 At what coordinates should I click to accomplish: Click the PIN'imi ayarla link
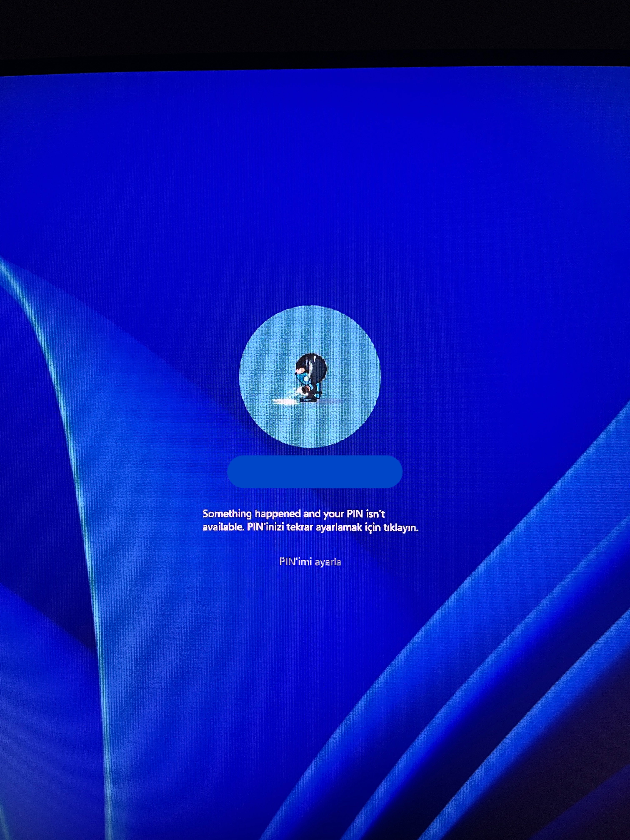point(310,562)
